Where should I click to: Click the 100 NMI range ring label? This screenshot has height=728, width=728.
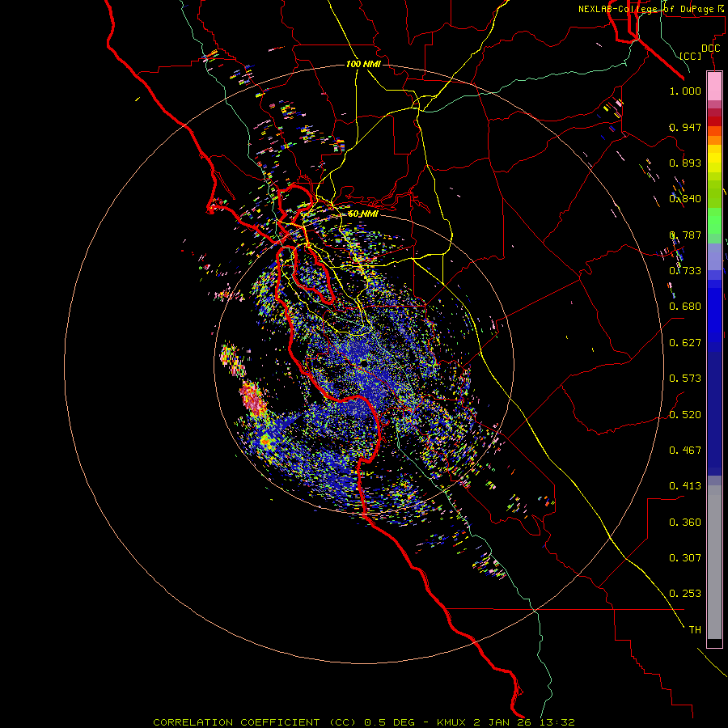363,64
